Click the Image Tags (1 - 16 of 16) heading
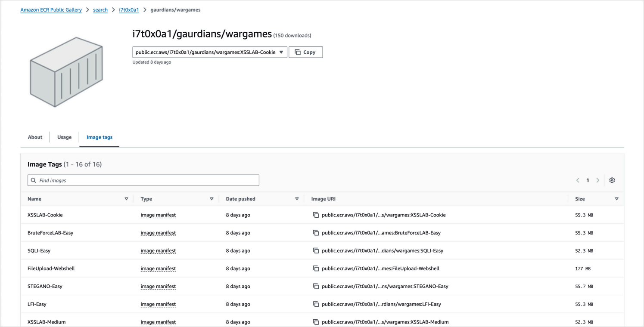 [65, 164]
